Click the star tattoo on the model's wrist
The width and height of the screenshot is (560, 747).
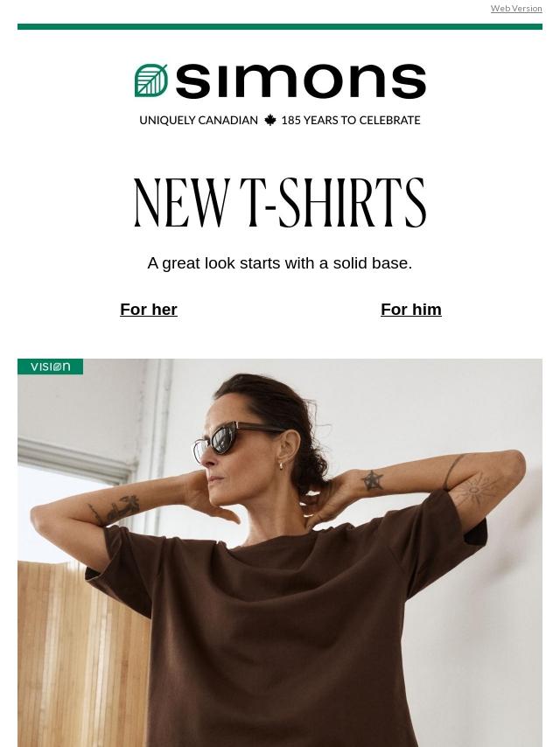[372, 480]
